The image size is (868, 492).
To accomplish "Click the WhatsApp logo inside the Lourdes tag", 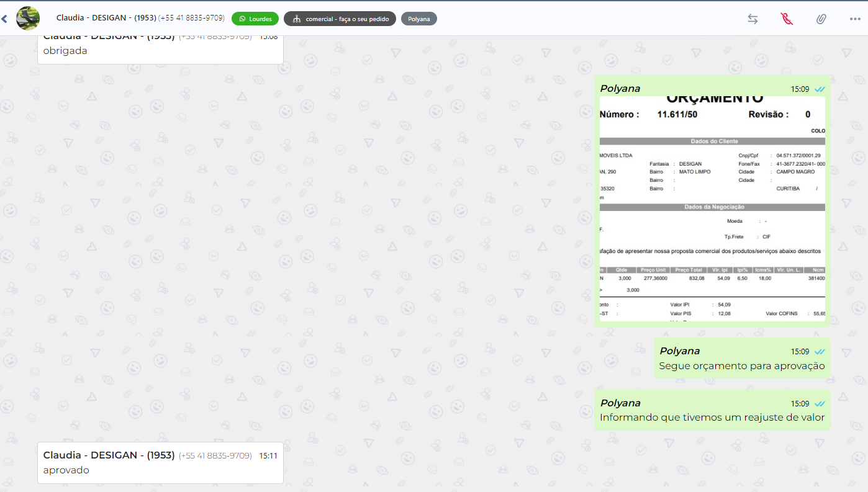I will (x=242, y=19).
